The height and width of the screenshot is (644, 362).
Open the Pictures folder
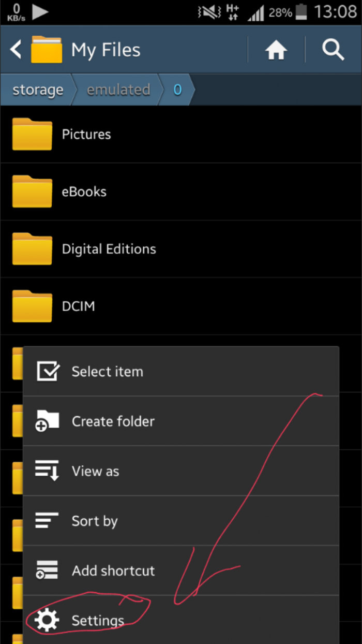(x=86, y=134)
